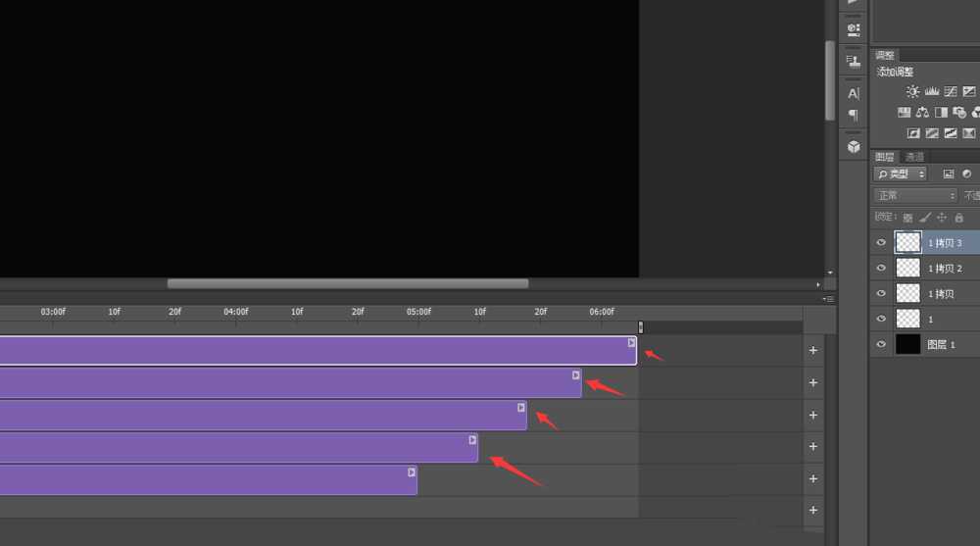Click the lock all padlock icon
Viewport: 980px width, 546px height.
point(958,218)
